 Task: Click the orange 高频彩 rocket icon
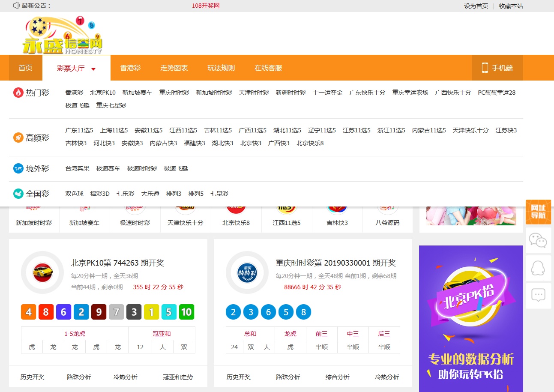[x=18, y=138]
